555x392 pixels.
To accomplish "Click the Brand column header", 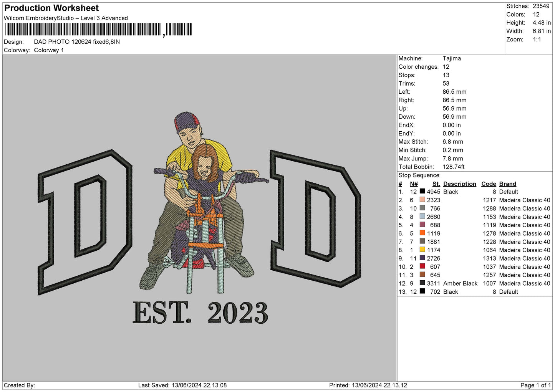I will click(507, 184).
